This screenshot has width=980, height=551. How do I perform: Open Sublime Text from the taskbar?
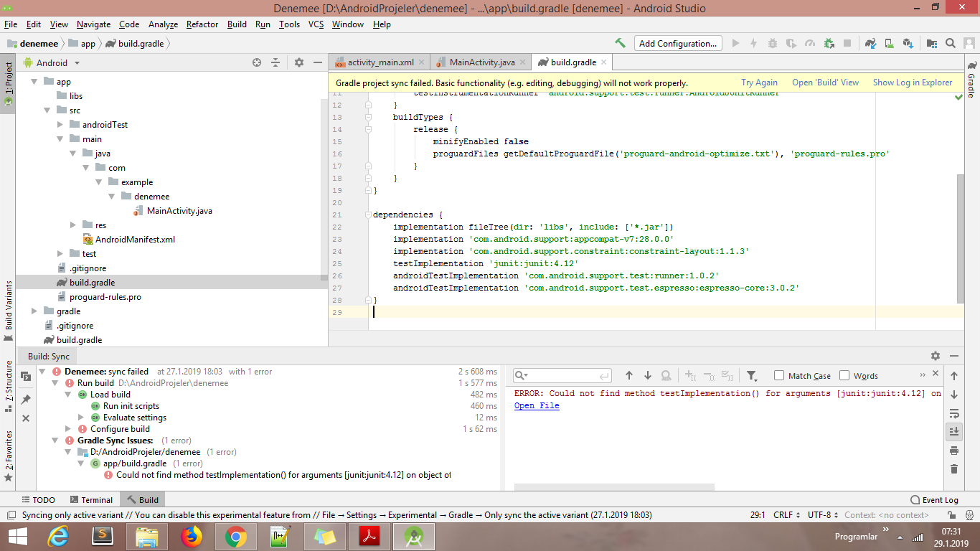(103, 536)
